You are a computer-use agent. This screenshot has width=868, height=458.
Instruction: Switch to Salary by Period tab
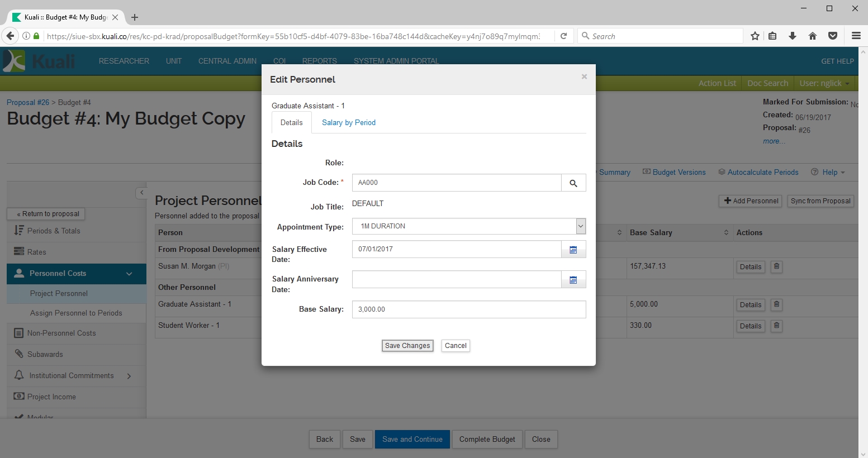click(x=348, y=123)
